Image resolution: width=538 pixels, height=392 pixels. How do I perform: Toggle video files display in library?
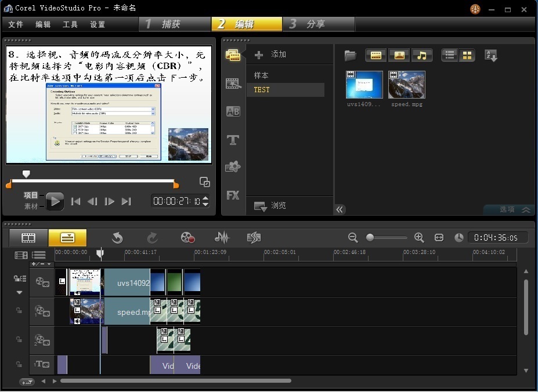(x=376, y=56)
